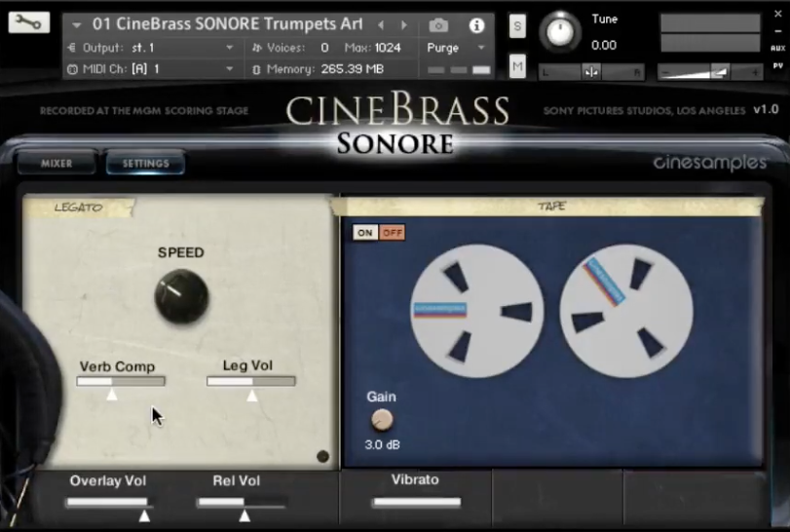Click the cinesamples logo

pyautogui.click(x=710, y=163)
